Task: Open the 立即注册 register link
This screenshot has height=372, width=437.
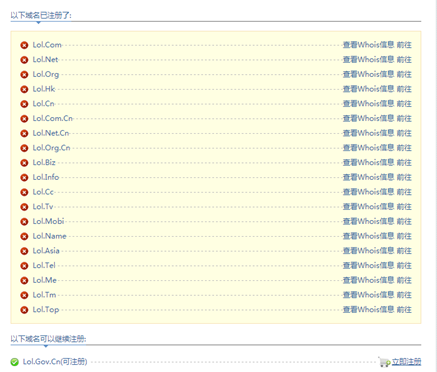Action: click(406, 362)
